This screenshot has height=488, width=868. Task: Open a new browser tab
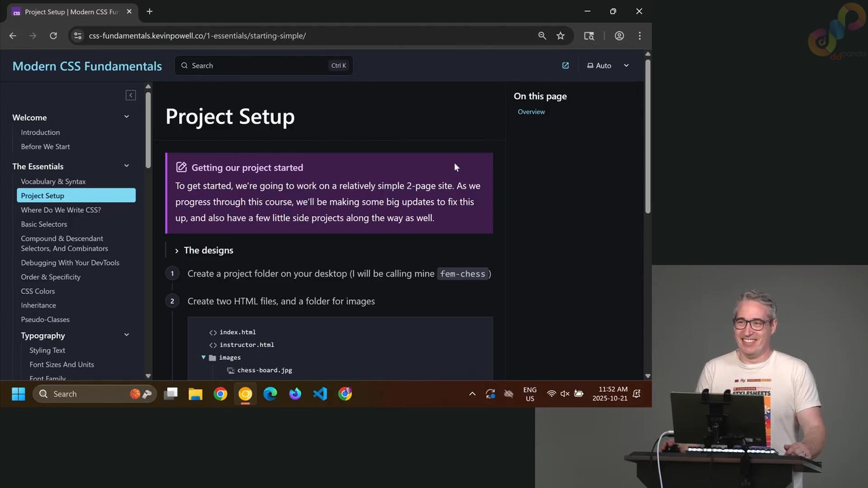pyautogui.click(x=149, y=12)
